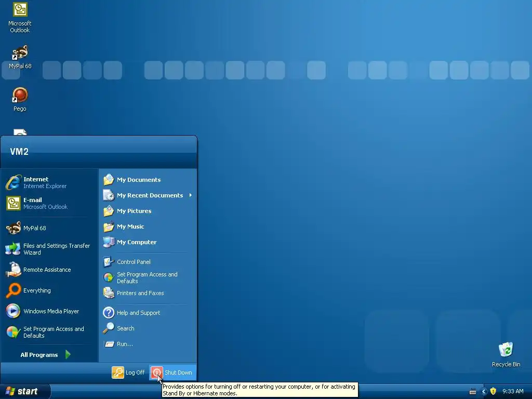
Task: Click the Shut Down button
Action: (x=172, y=372)
